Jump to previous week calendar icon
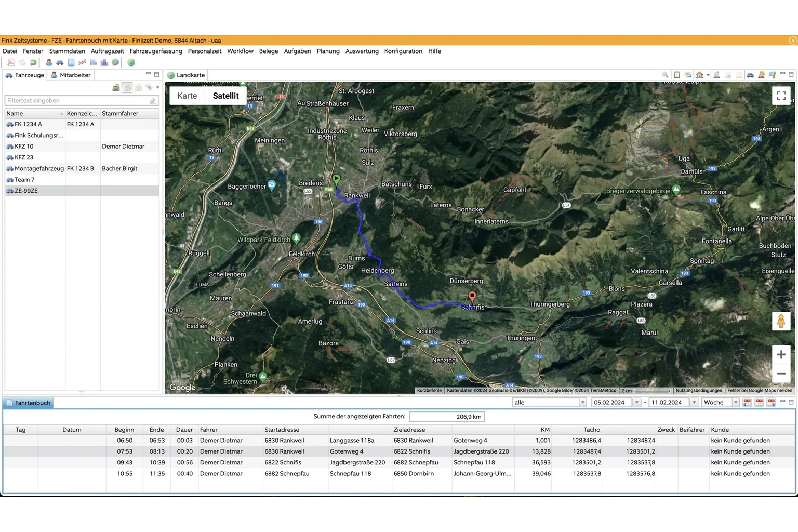The image size is (798, 532). coord(747,402)
